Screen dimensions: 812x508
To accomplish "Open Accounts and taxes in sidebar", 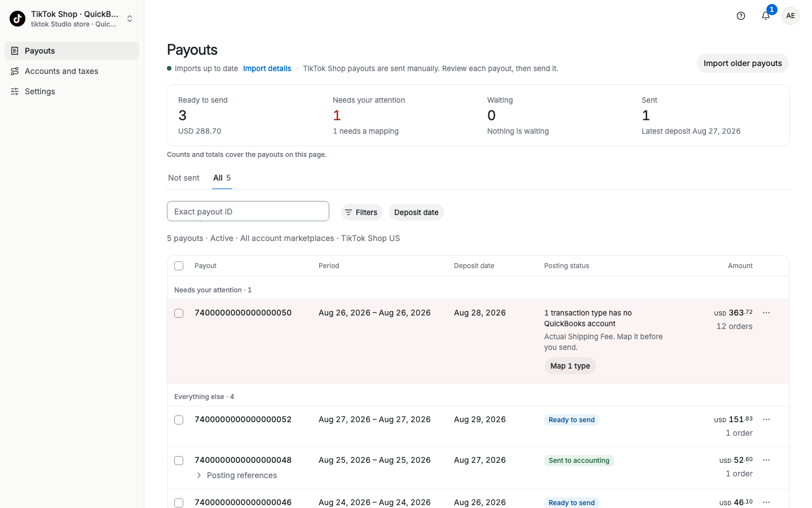I will point(72,71).
